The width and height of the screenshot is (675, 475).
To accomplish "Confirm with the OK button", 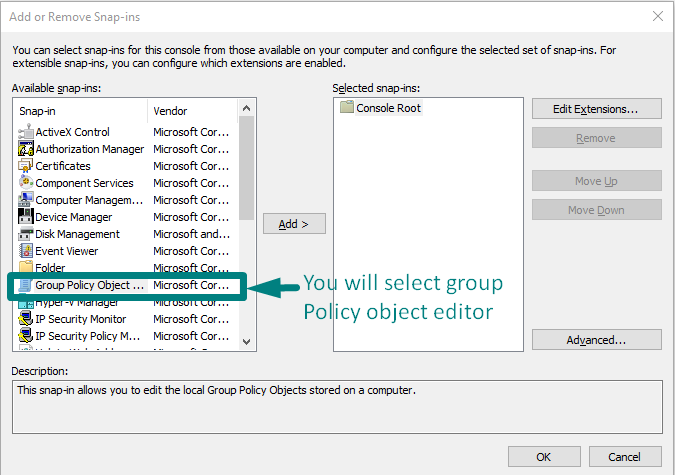I will (x=544, y=456).
